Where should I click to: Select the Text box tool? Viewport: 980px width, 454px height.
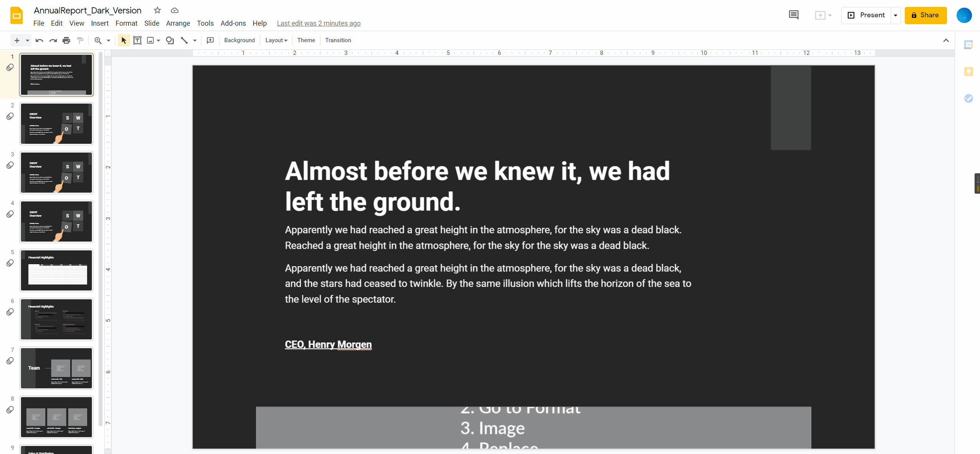point(137,40)
